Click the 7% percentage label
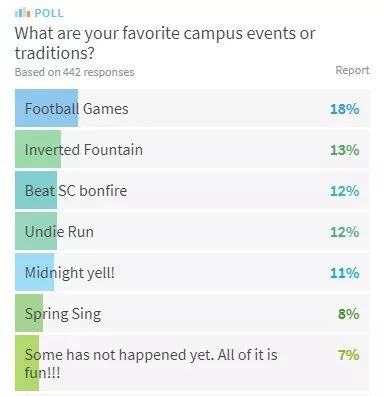This screenshot has width=384, height=396. click(x=349, y=355)
